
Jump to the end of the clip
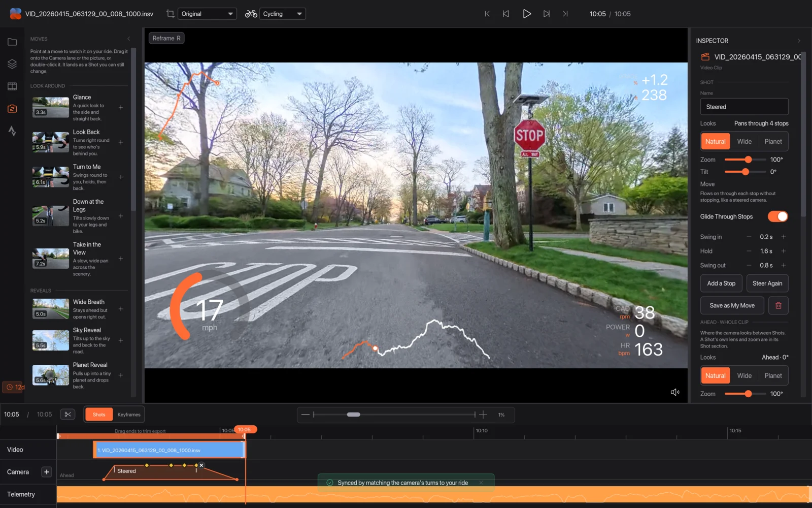tap(565, 14)
